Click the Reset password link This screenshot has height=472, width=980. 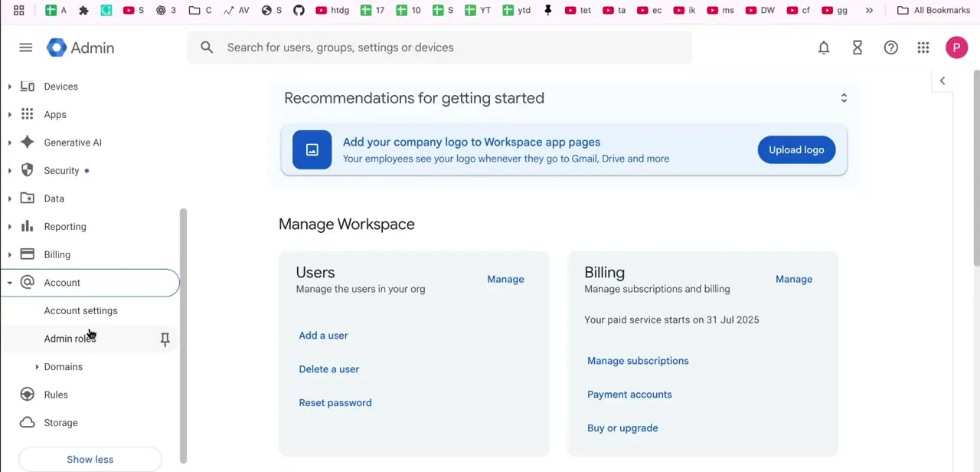[335, 403]
